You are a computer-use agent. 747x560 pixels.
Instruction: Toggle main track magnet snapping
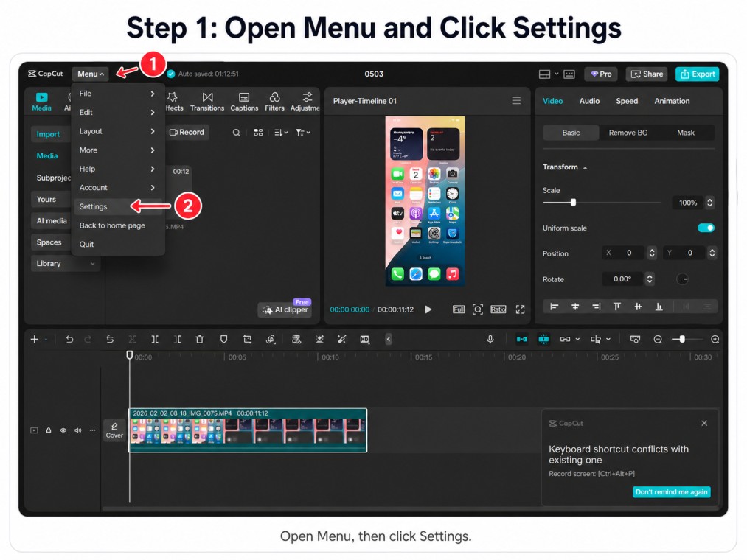[x=521, y=339]
